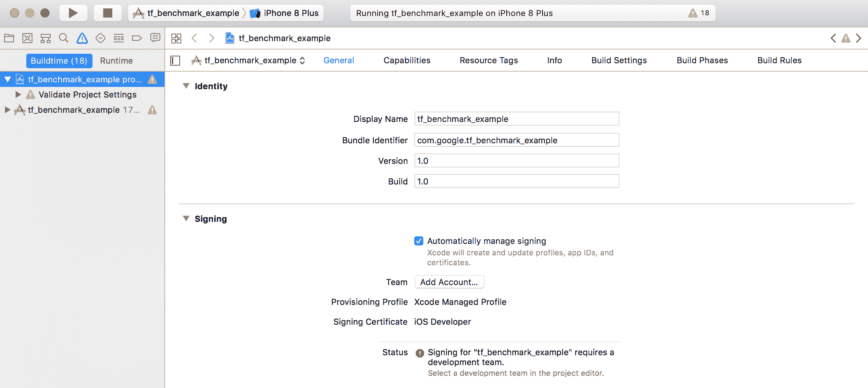Click the Add Account... team button
The height and width of the screenshot is (388, 868).
[449, 282]
